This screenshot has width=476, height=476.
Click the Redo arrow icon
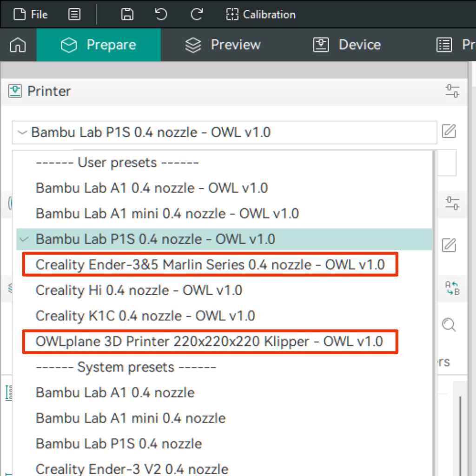click(196, 14)
